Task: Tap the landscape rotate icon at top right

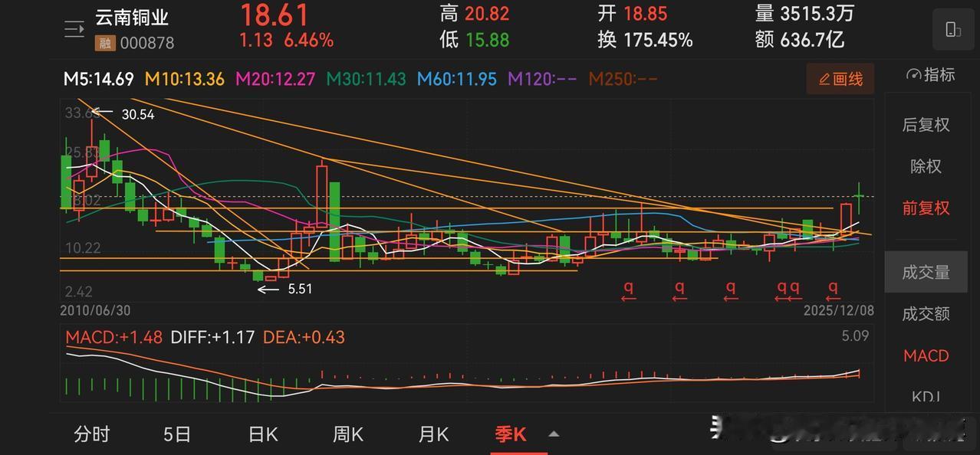Action: click(953, 30)
